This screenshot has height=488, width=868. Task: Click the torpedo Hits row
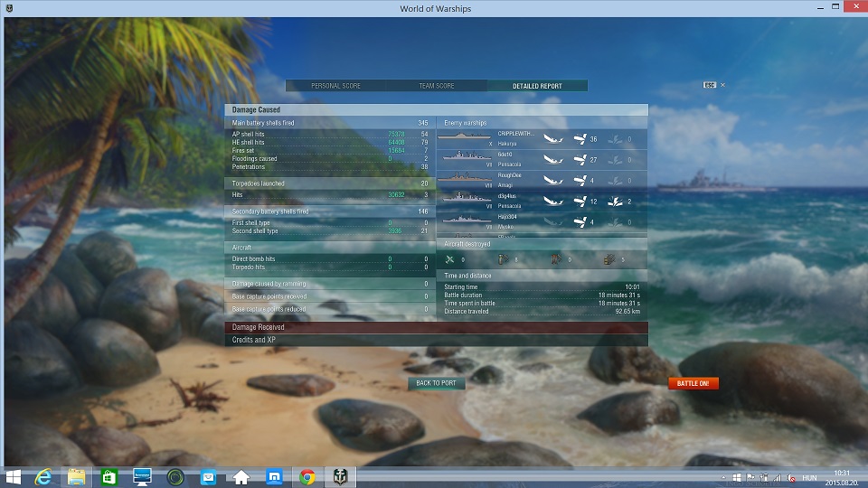coord(330,195)
